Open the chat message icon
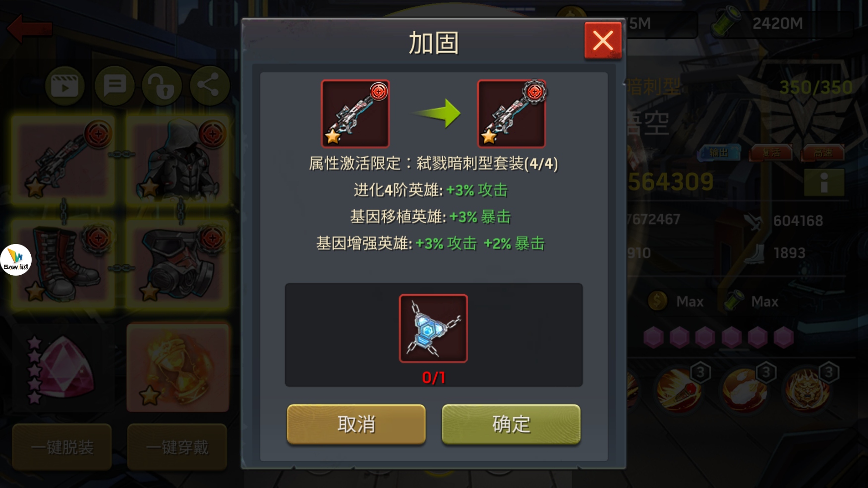This screenshot has height=488, width=868. [115, 86]
